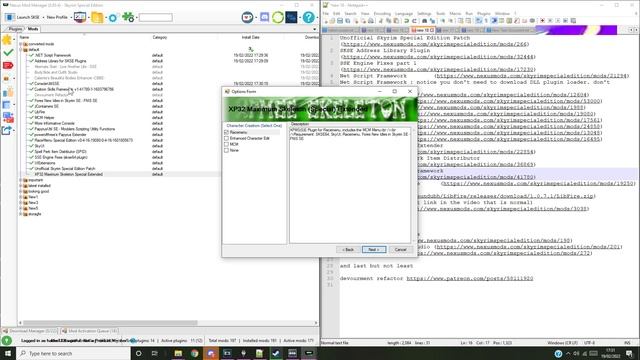Sort by the Install Date column header

(250, 37)
